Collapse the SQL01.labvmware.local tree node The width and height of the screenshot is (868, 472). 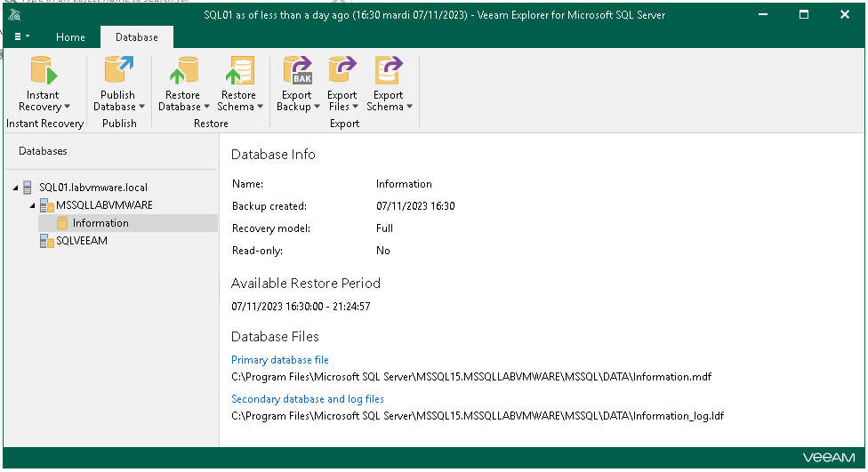point(15,188)
